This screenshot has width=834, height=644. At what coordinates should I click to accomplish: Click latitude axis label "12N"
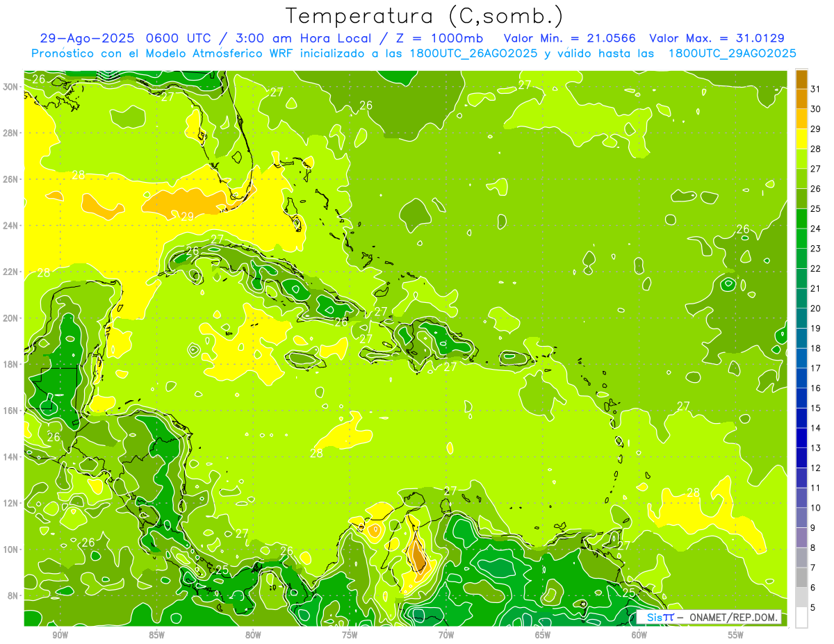(12, 503)
